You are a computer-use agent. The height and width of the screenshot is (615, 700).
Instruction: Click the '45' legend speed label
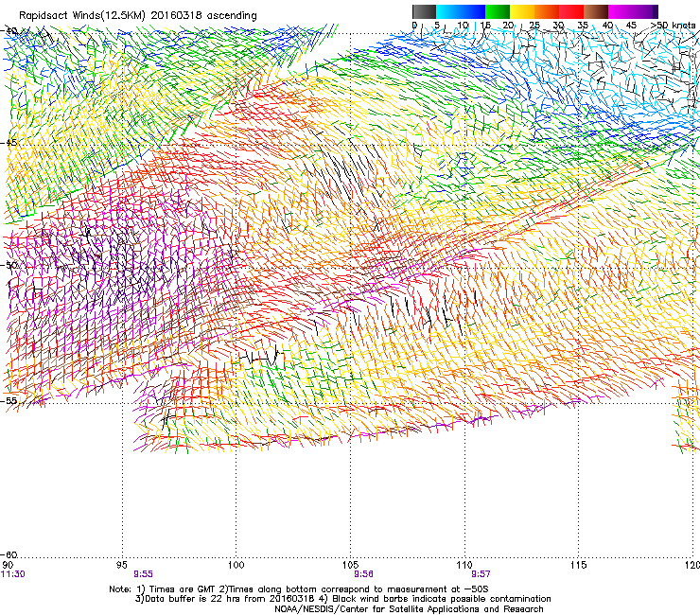pyautogui.click(x=631, y=26)
